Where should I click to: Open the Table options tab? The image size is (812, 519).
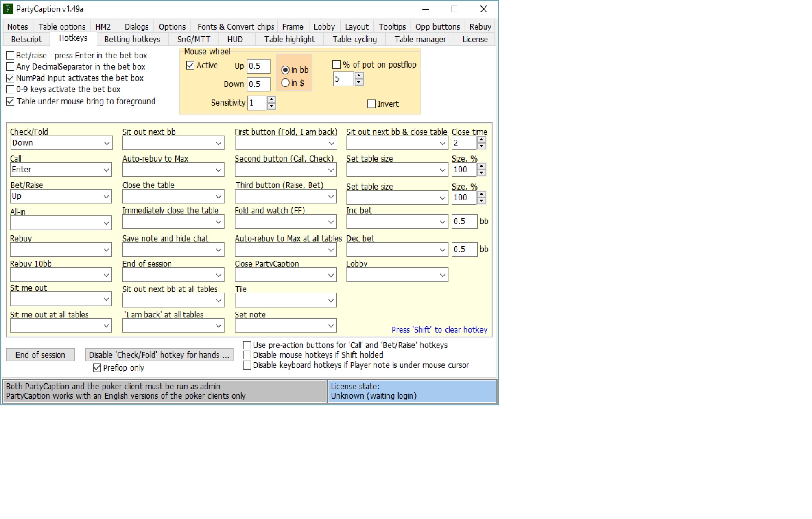click(62, 27)
